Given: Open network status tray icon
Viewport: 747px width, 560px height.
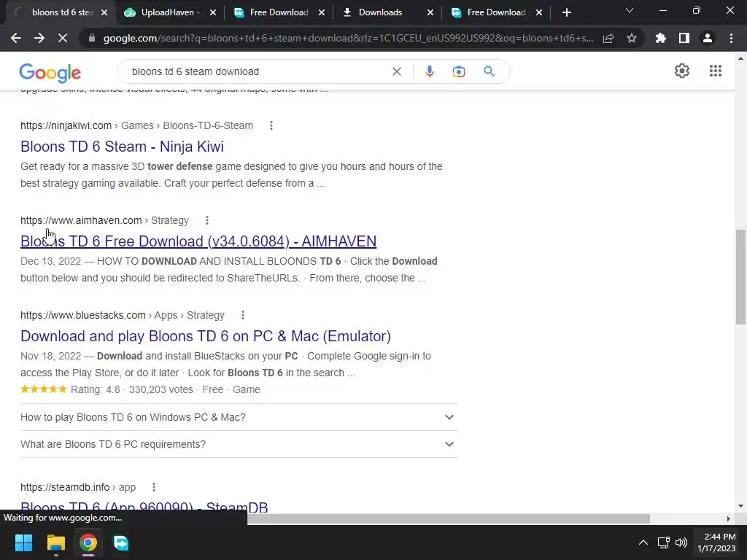Looking at the screenshot, I should click(663, 542).
